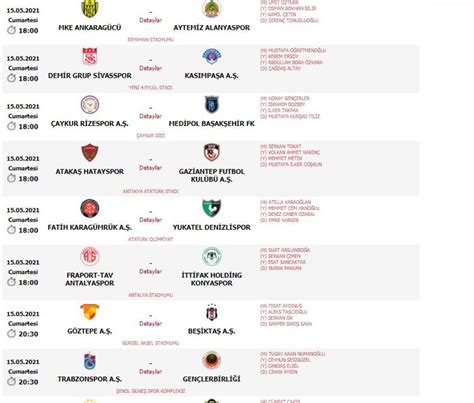Click the clock icon beside 20:30 Göztepe match
474x403 pixels.
(x=12, y=334)
